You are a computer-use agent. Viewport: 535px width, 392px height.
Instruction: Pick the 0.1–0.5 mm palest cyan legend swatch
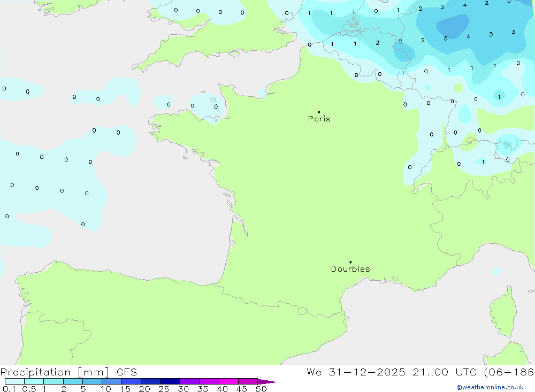coord(14,381)
